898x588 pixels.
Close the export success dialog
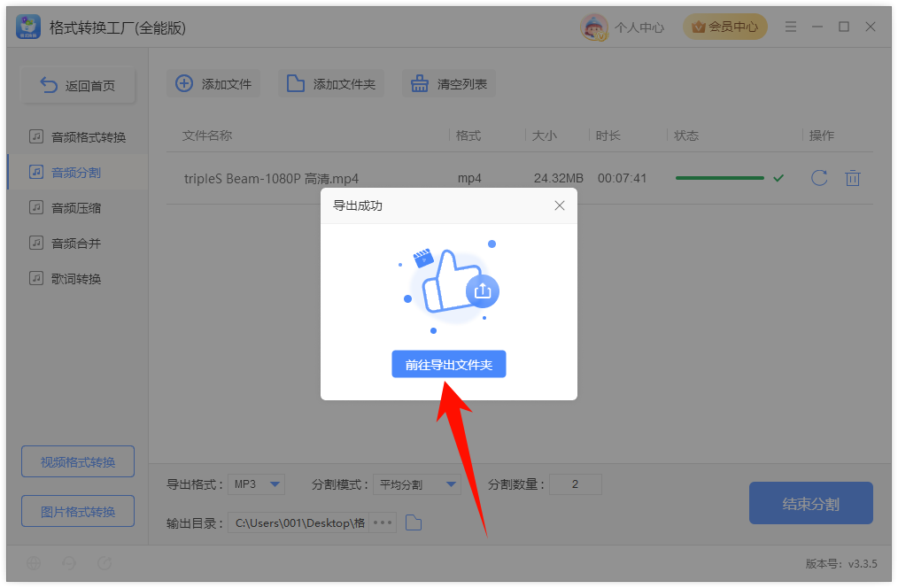pyautogui.click(x=560, y=205)
